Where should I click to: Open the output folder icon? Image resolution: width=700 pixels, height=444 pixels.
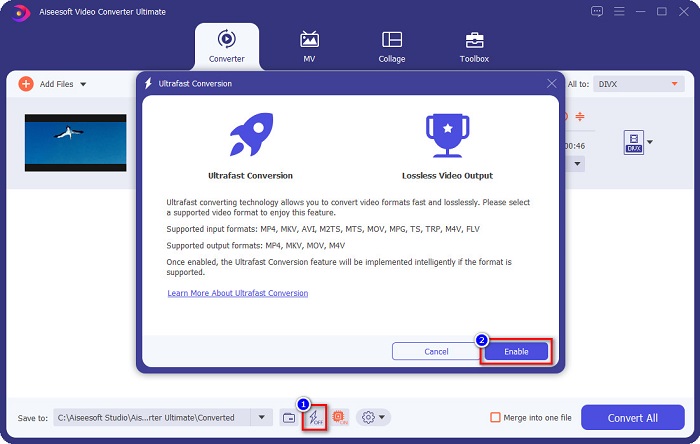click(x=289, y=418)
